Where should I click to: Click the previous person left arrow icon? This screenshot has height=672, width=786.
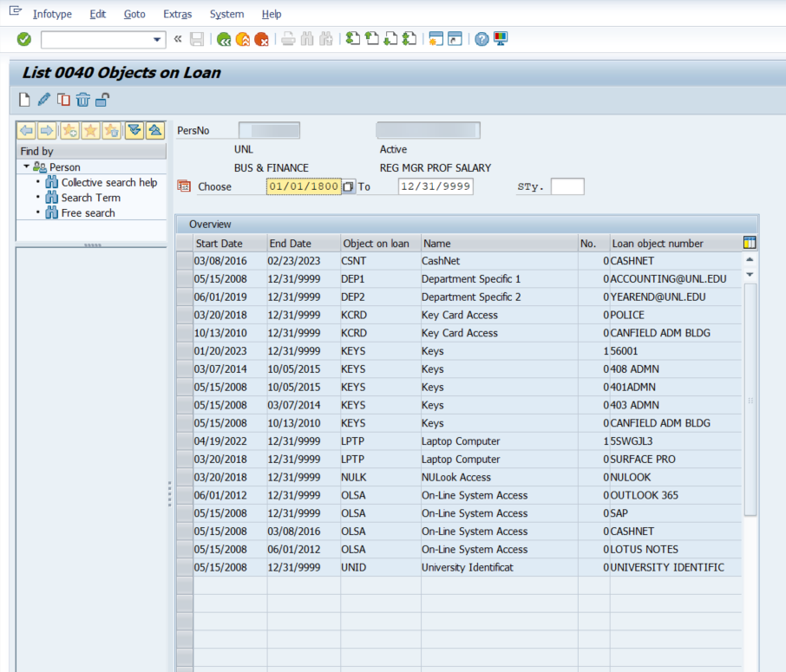[27, 131]
